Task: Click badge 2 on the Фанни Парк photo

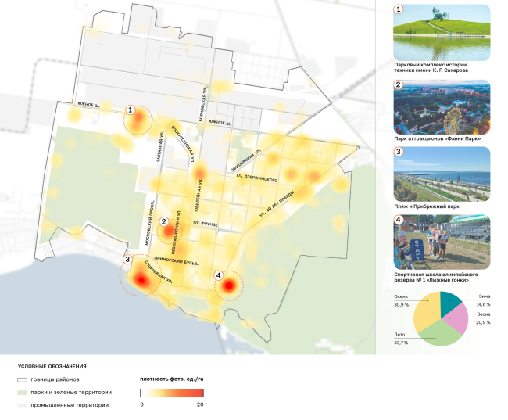Action: [399, 84]
